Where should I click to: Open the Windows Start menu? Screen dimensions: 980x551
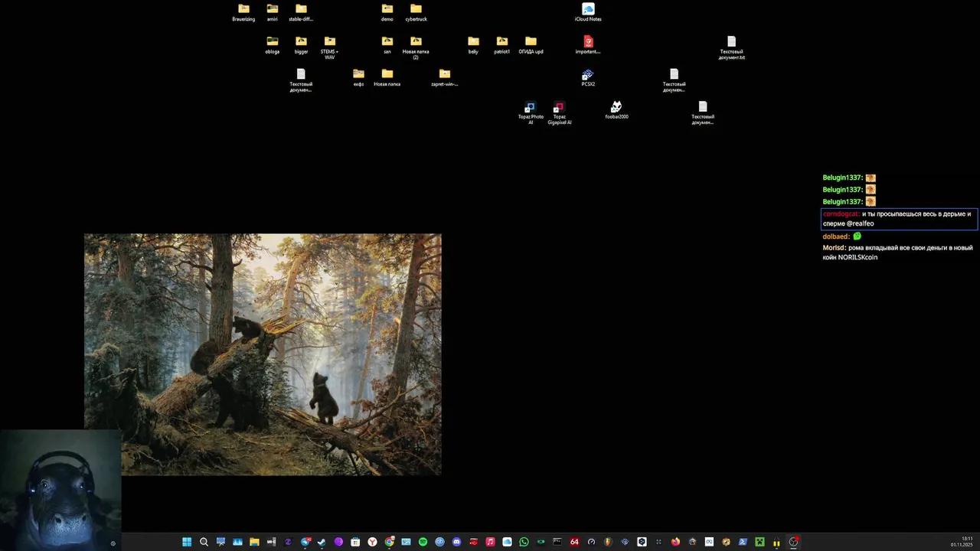pos(187,542)
